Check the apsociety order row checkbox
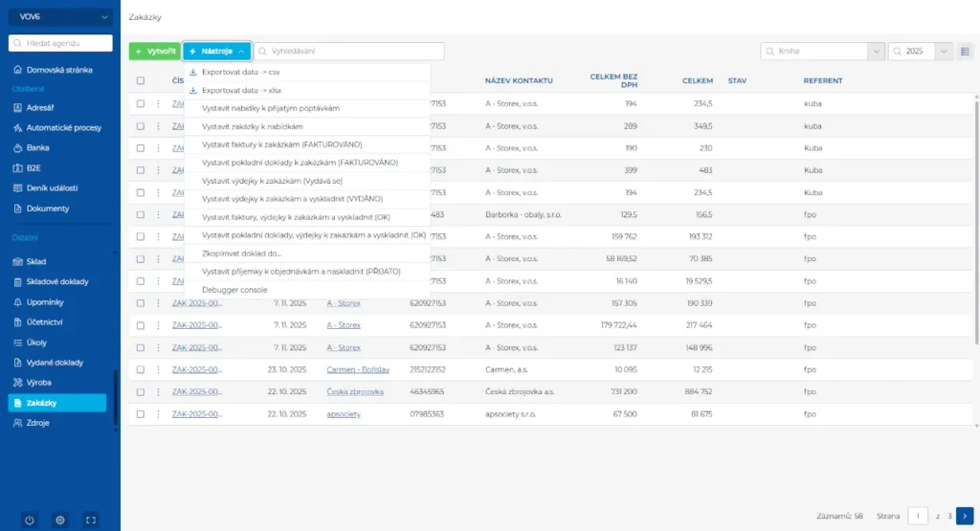The height and width of the screenshot is (531, 980). click(141, 413)
